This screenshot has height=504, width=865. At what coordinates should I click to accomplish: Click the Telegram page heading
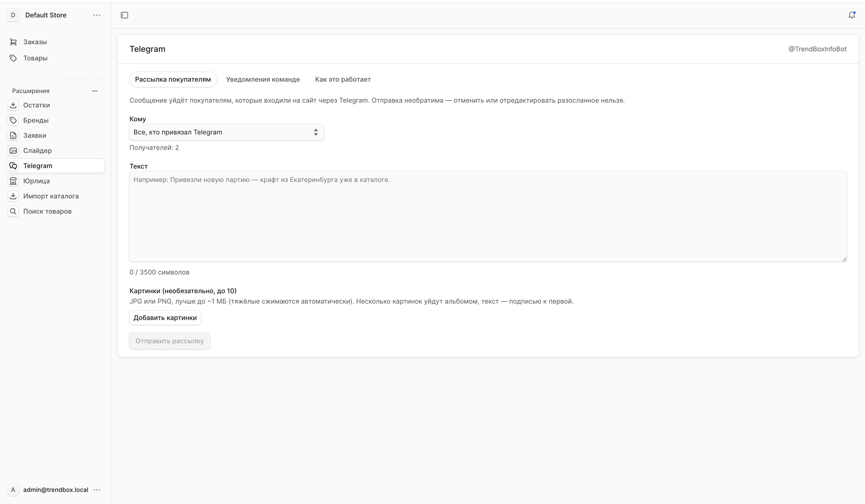[147, 49]
